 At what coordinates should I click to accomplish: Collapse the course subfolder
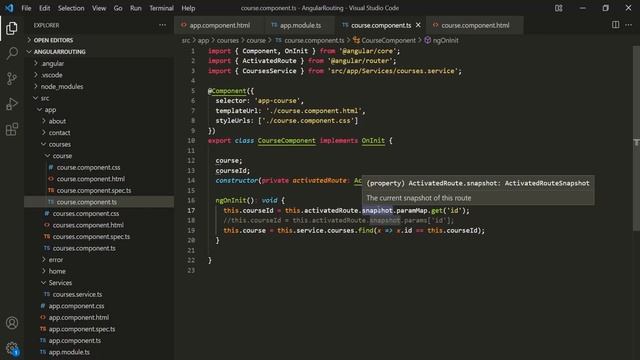point(99,156)
